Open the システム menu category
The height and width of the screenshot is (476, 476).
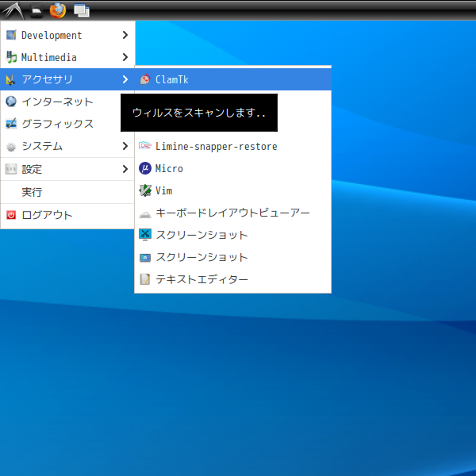click(x=67, y=146)
